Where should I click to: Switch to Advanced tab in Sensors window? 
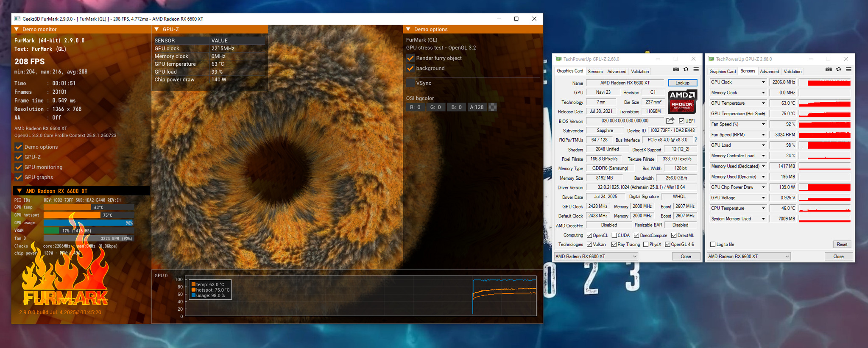click(x=769, y=72)
